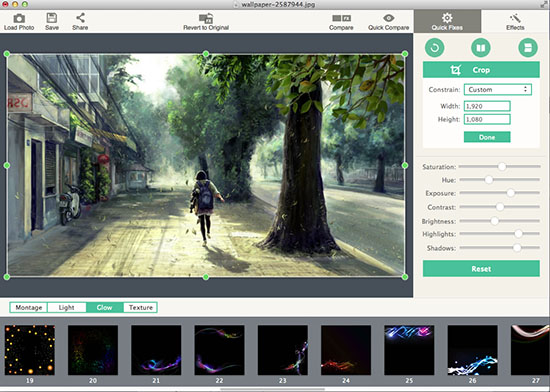
Task: Apply glow effect thumbnail 20
Action: click(x=93, y=350)
